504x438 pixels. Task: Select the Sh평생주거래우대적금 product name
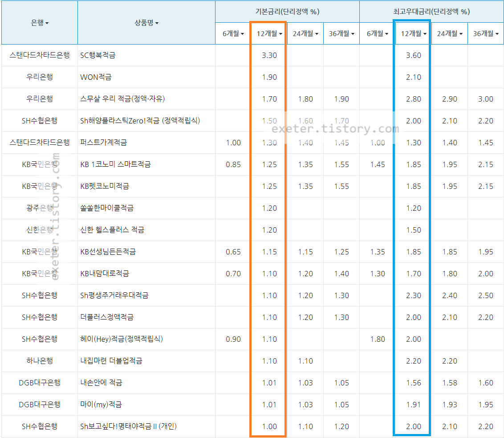pyautogui.click(x=114, y=295)
